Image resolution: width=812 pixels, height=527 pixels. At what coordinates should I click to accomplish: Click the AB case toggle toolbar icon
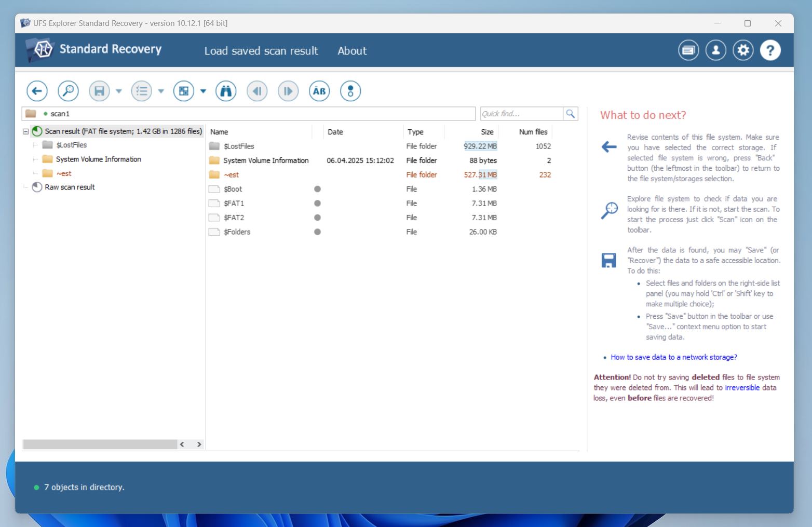coord(319,91)
